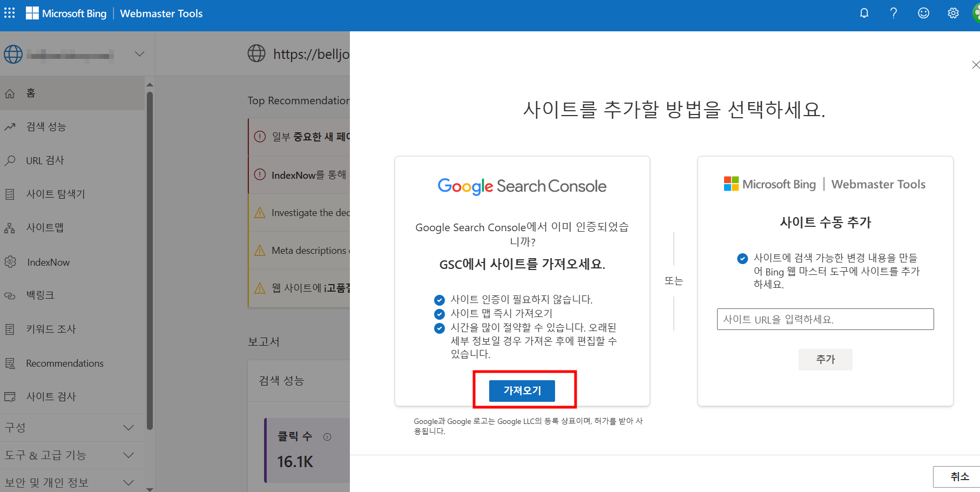Click the Top Recommendations heading
This screenshot has width=980, height=492.
pyautogui.click(x=299, y=100)
